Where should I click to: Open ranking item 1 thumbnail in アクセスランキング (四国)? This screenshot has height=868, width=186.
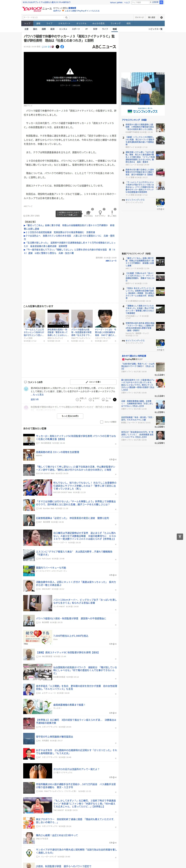click(160, 128)
